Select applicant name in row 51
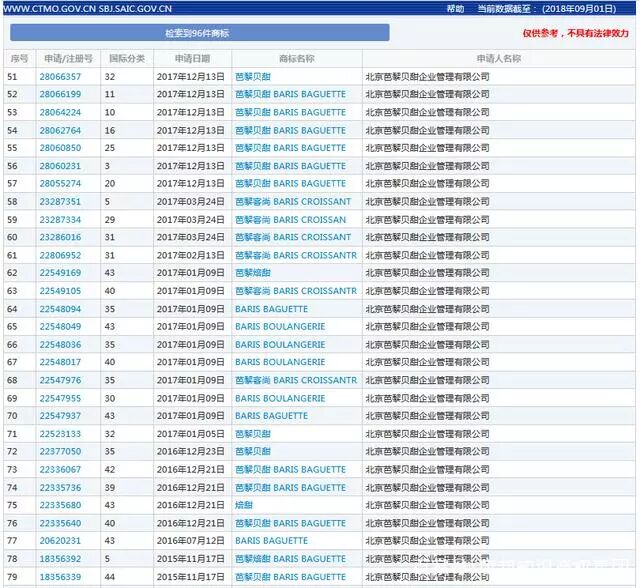640x588 pixels. pos(427,76)
